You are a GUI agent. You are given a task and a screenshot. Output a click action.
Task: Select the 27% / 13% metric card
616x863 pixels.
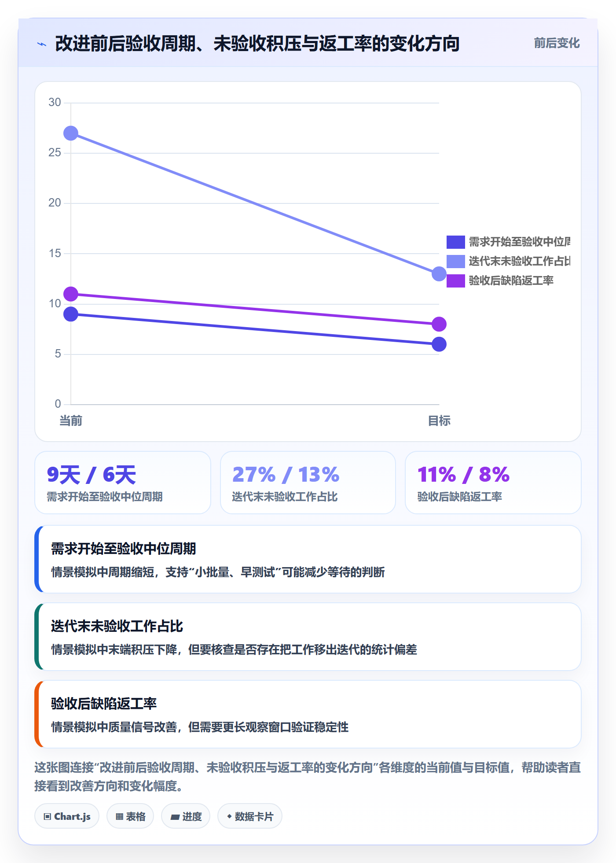(308, 483)
